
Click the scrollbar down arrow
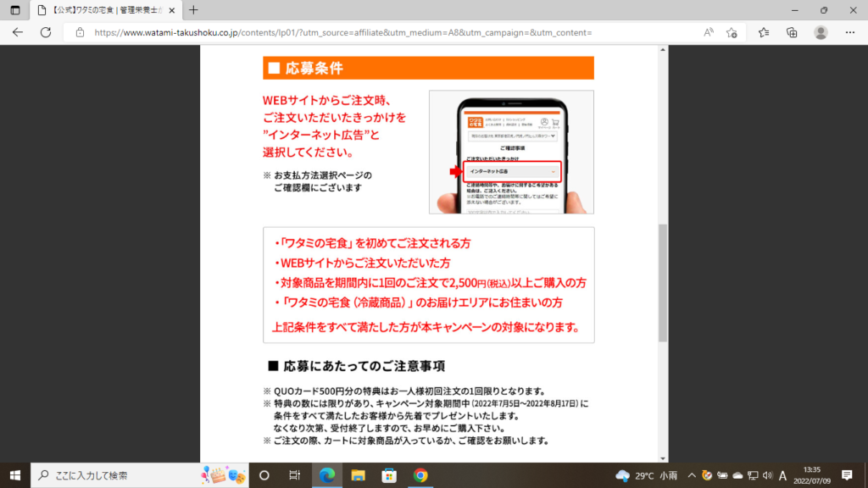pyautogui.click(x=663, y=458)
